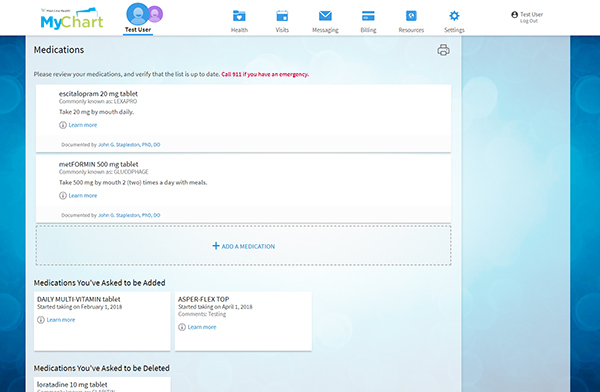Click Comments: Testing text
Viewport: 600px width, 392px height.
[x=202, y=314]
